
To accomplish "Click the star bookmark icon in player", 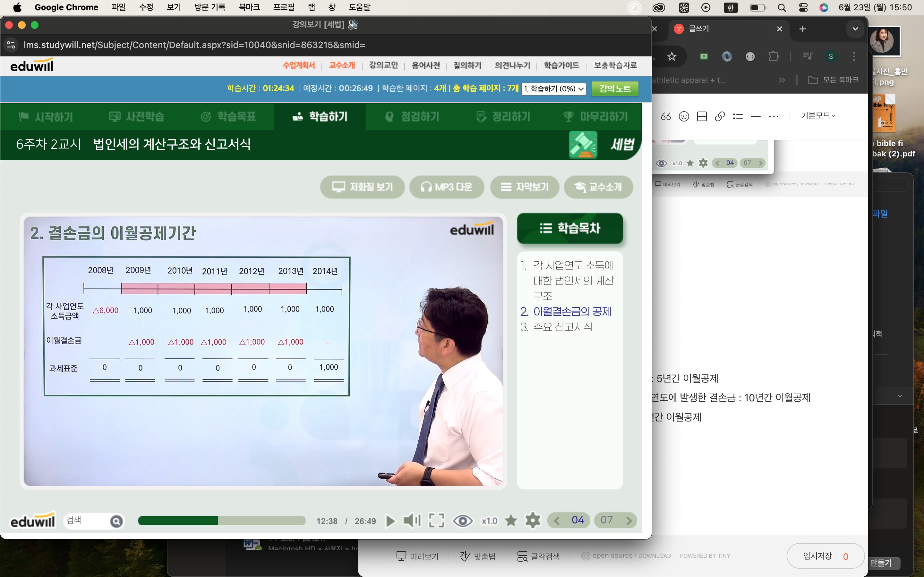I will coord(510,521).
